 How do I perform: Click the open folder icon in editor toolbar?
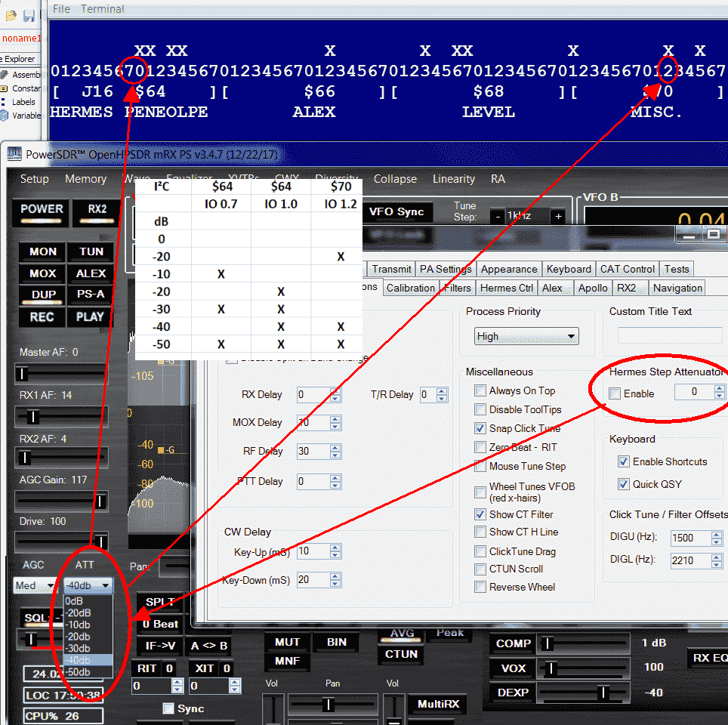(11, 16)
